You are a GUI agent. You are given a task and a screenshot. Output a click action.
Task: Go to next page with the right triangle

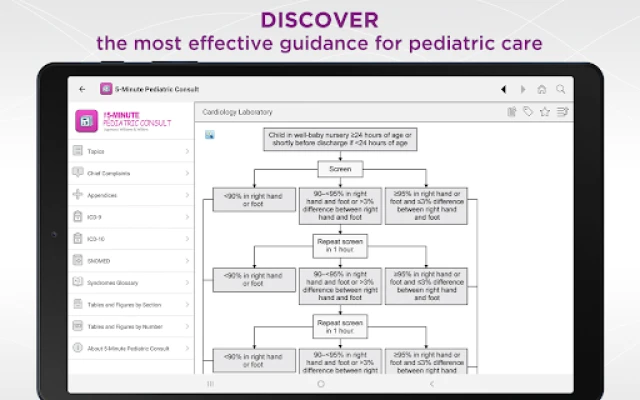pos(523,89)
